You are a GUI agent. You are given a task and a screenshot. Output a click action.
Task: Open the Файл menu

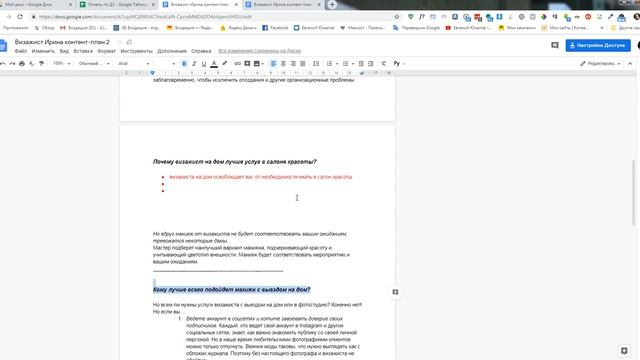pos(21,51)
